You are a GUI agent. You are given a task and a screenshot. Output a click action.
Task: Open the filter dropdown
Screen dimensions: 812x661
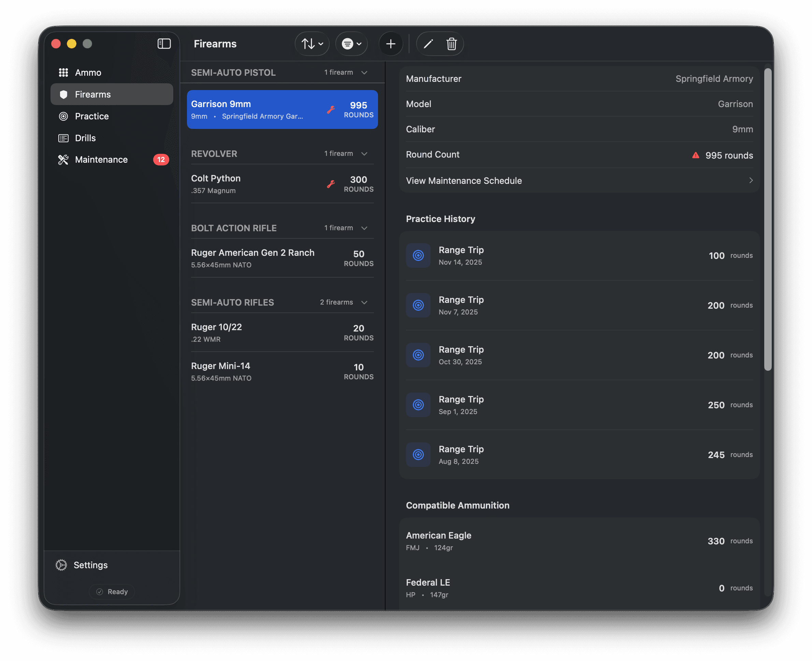tap(351, 44)
